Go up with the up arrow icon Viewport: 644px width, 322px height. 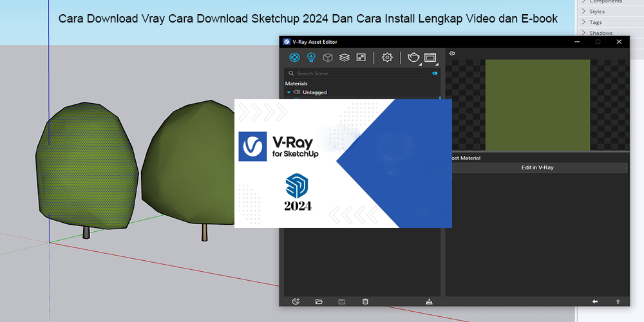click(618, 301)
